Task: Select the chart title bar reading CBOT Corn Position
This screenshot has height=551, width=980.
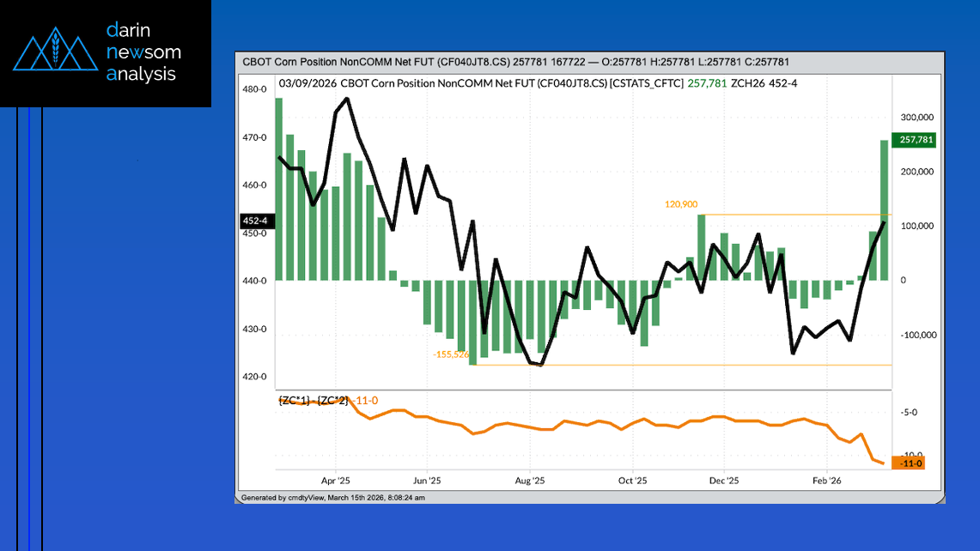Action: pyautogui.click(x=515, y=62)
